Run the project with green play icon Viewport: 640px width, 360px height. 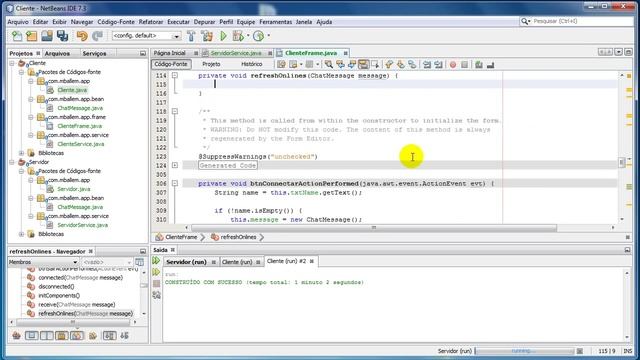tap(223, 36)
